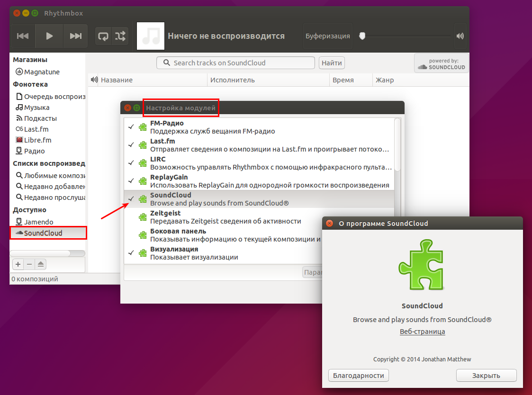532x395 pixels.
Task: Sort tracks by Исполнитель column
Action: 268,80
